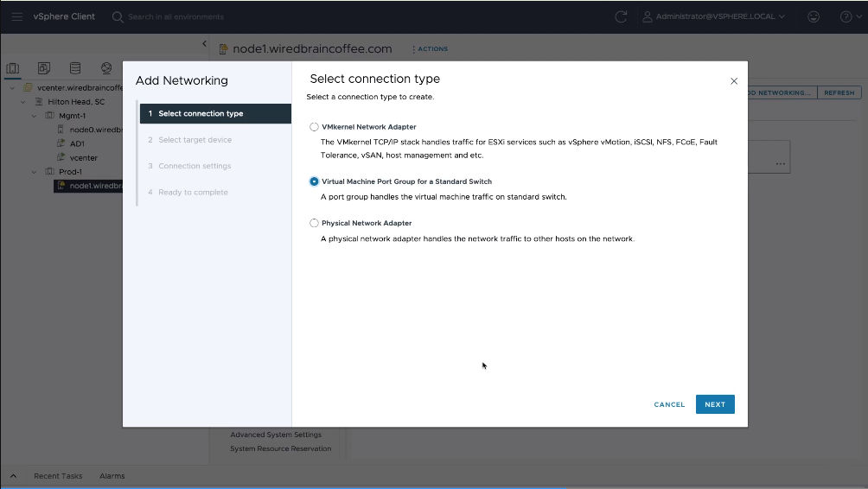Open the Help question mark menu
This screenshot has width=868, height=489.
point(845,16)
